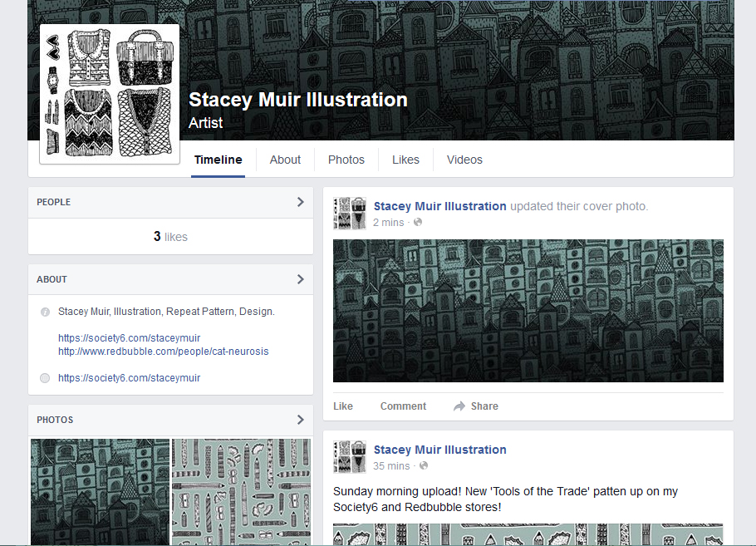The width and height of the screenshot is (756, 546).
Task: Click the globe website icon in About
Action: [x=45, y=378]
